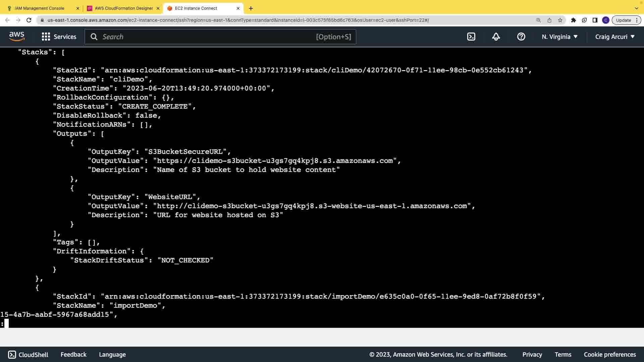Open CloudShell from the footer bar

(28, 355)
